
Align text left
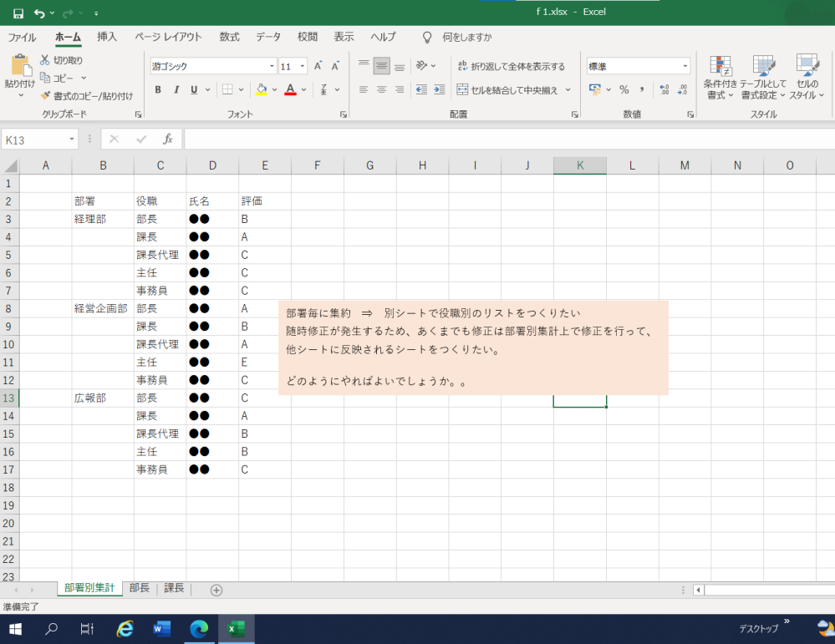pyautogui.click(x=364, y=89)
